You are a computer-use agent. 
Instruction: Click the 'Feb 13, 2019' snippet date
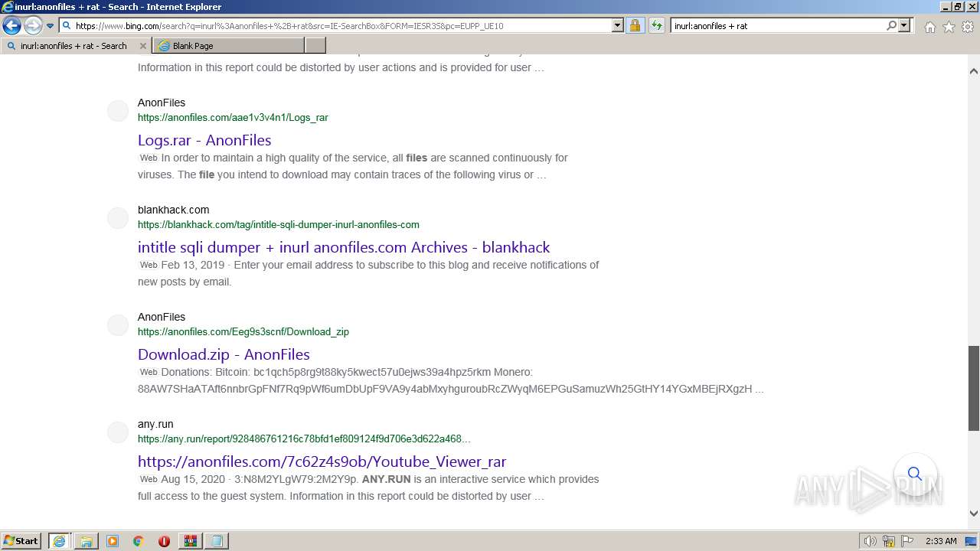(x=193, y=265)
